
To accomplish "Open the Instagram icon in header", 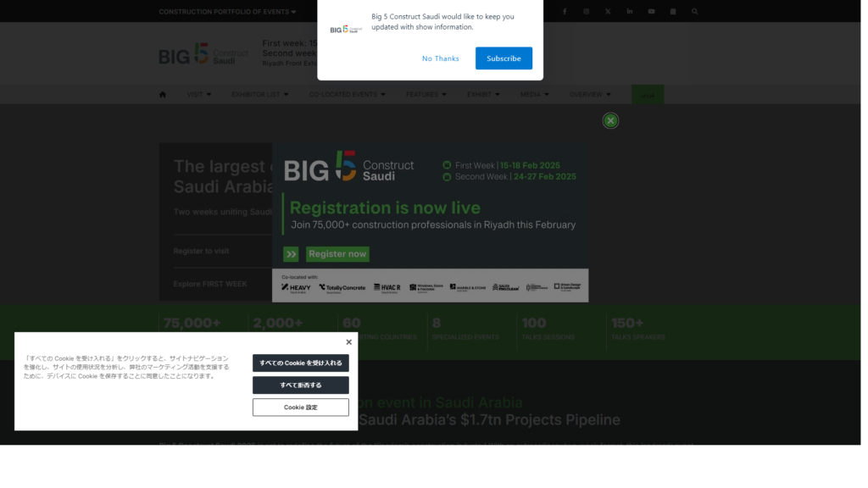I will pyautogui.click(x=586, y=11).
